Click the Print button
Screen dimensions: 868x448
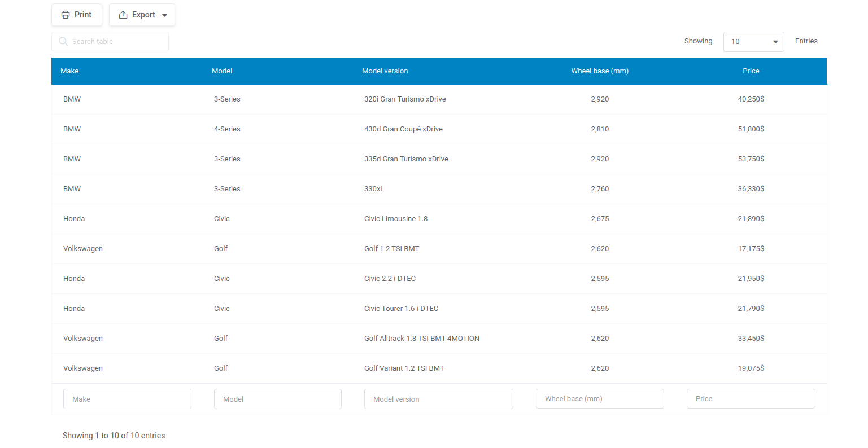(x=77, y=15)
